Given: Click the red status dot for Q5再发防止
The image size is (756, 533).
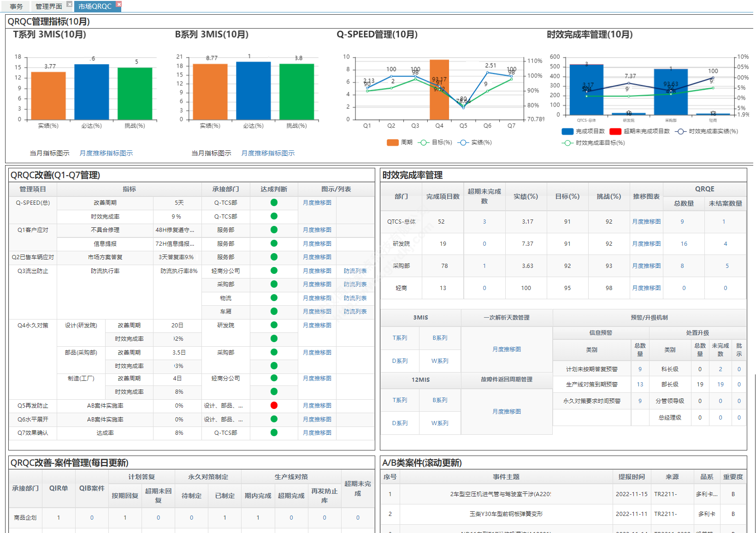Looking at the screenshot, I should pyautogui.click(x=274, y=405).
